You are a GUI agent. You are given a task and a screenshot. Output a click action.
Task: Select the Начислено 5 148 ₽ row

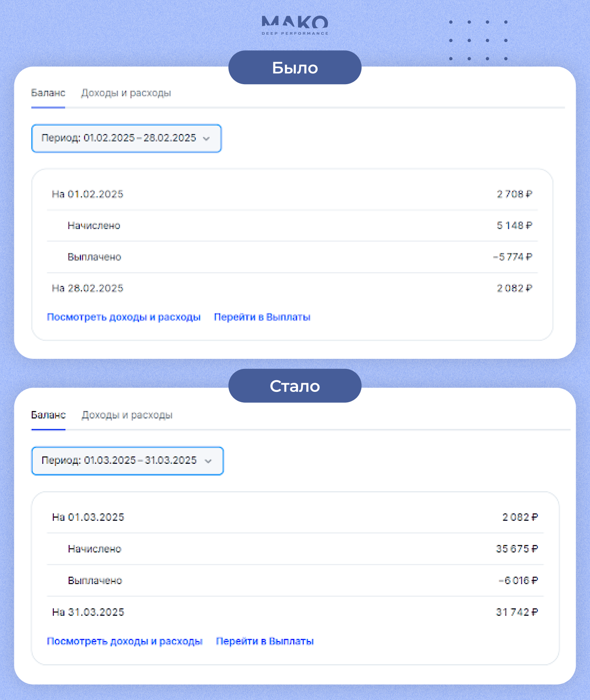click(292, 226)
